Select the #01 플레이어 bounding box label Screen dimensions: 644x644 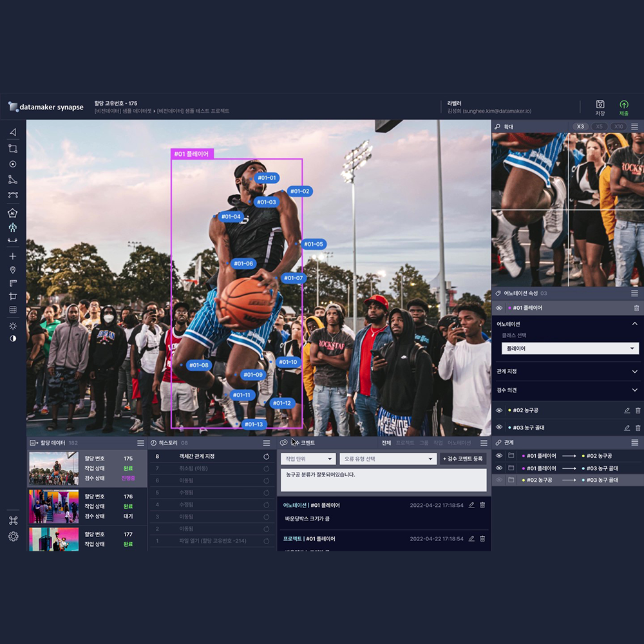click(192, 154)
